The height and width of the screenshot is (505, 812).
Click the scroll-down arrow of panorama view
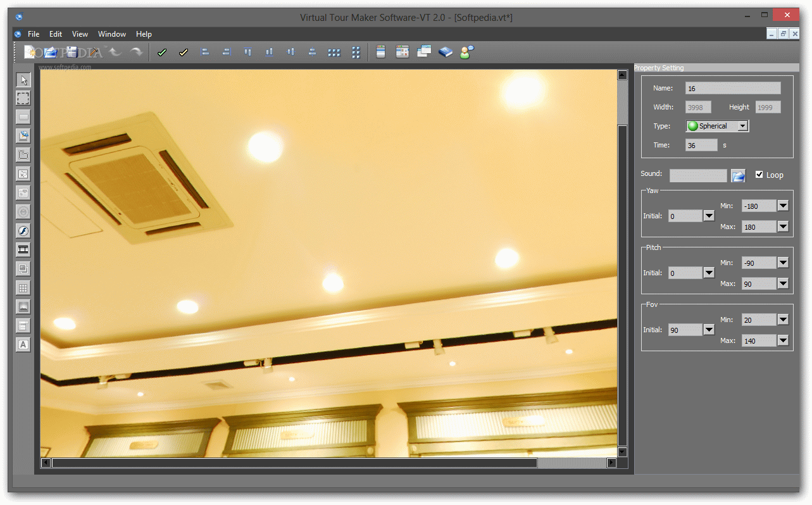point(622,452)
